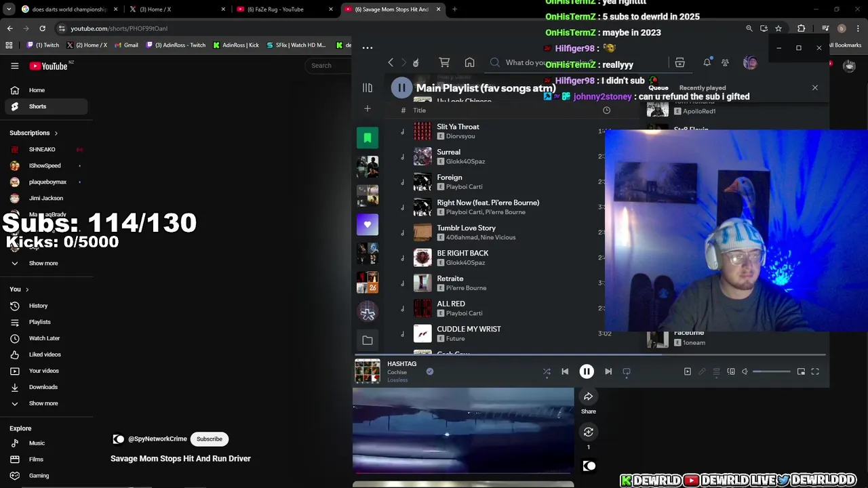Open the Gmail bookmark
868x488 pixels.
pos(126,45)
